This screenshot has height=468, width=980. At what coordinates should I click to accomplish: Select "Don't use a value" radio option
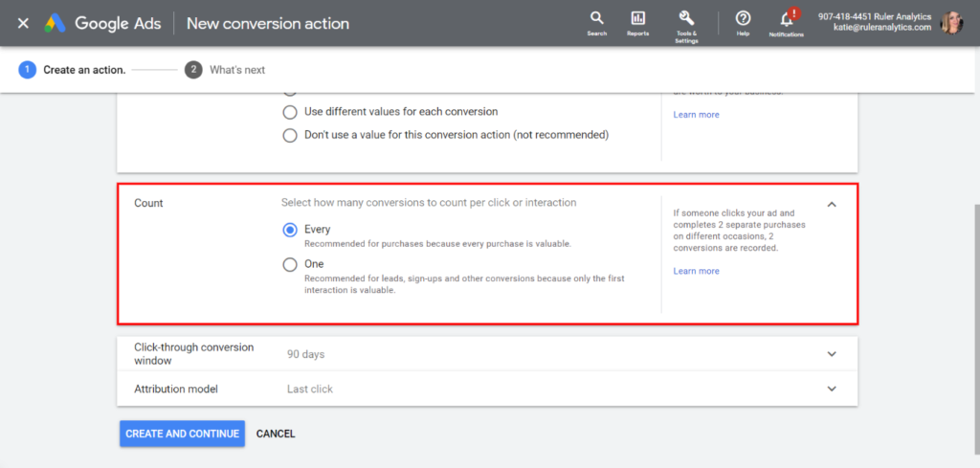click(x=290, y=135)
